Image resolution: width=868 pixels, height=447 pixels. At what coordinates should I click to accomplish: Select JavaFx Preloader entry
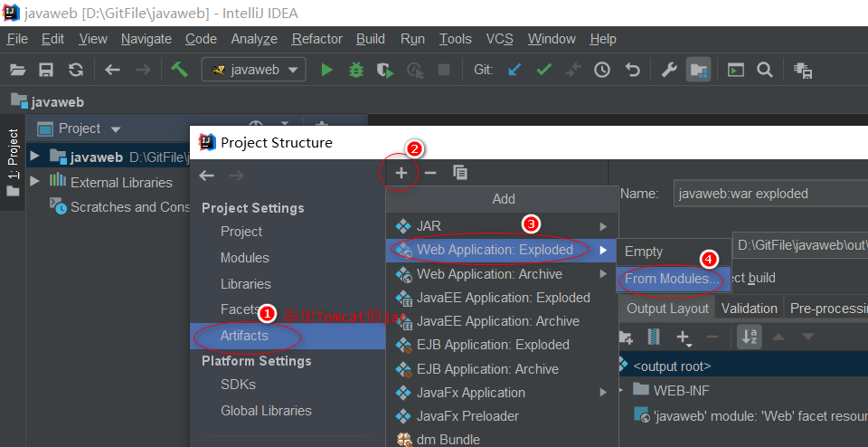[x=502, y=416]
